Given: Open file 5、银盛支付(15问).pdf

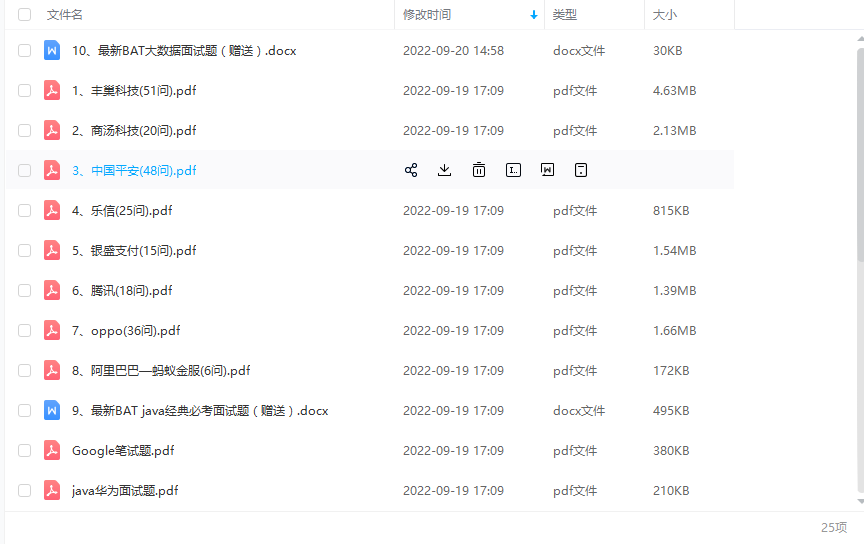Looking at the screenshot, I should pos(134,250).
